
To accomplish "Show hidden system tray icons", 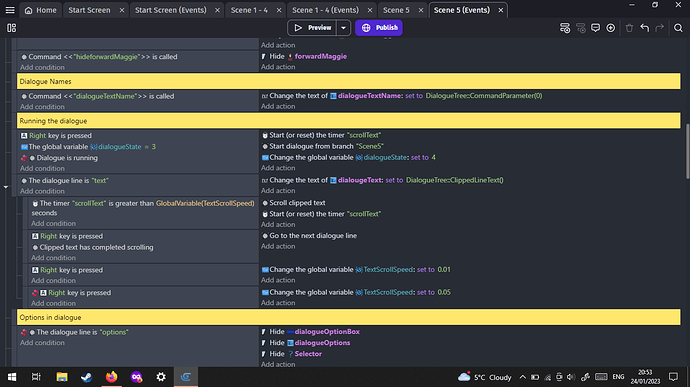I will [x=522, y=377].
